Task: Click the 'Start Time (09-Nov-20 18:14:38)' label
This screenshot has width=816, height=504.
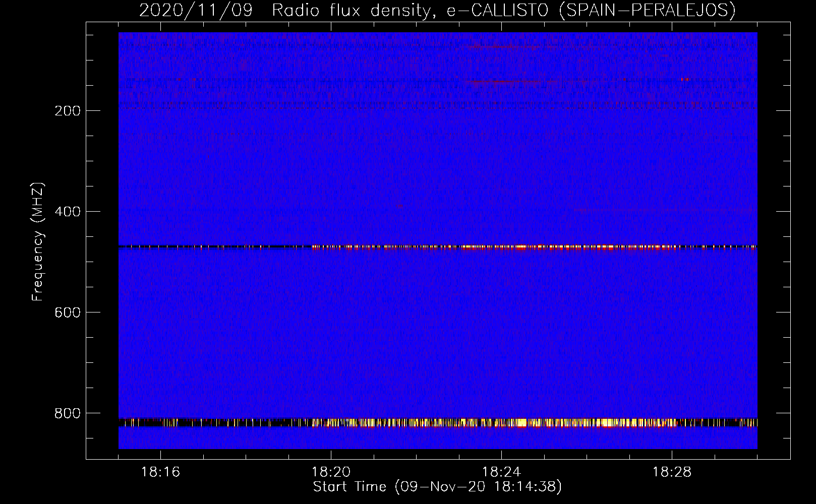Action: [x=437, y=487]
